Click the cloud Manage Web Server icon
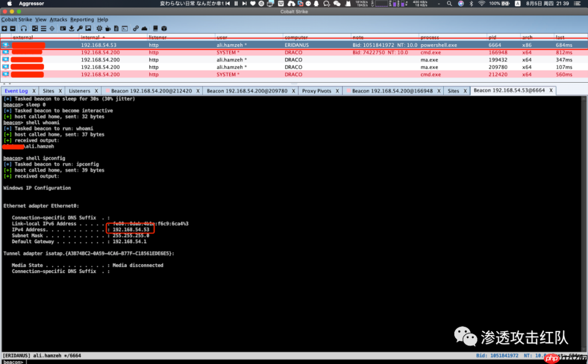The height and width of the screenshot is (364, 588). click(144, 28)
